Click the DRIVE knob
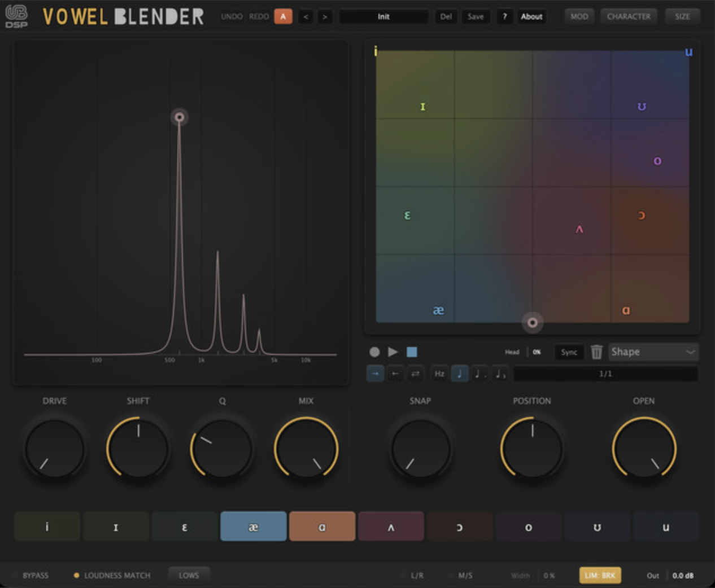Viewport: 715px width, 588px height. (55, 449)
